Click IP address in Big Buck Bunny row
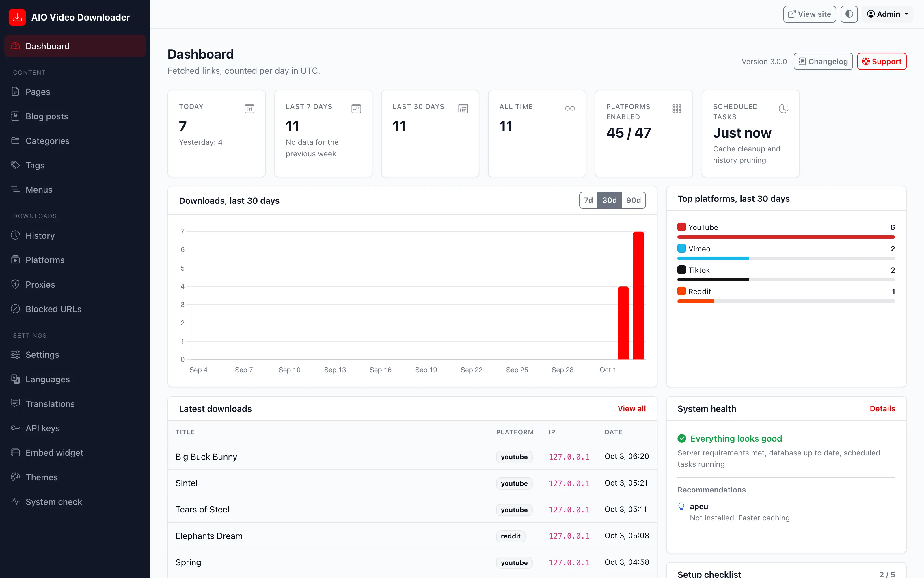Viewport: 924px width, 578px height. 569,457
